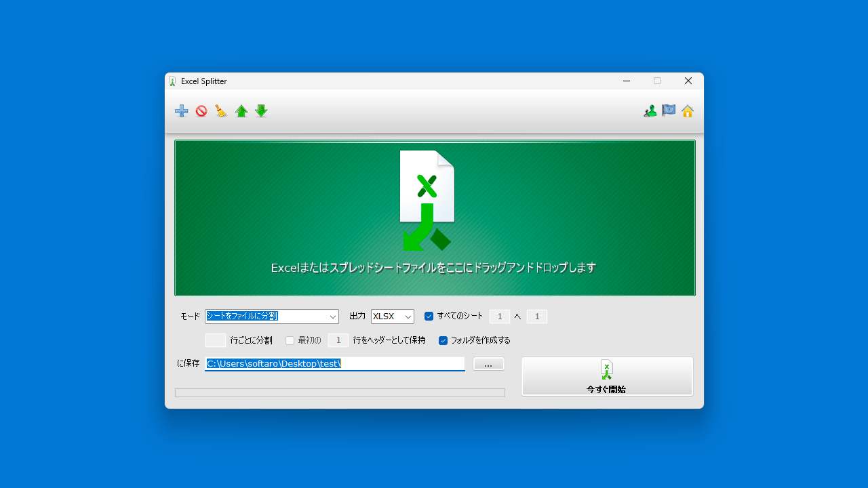Open the language flag icon
Screen dimensions: 868x488
coord(669,110)
